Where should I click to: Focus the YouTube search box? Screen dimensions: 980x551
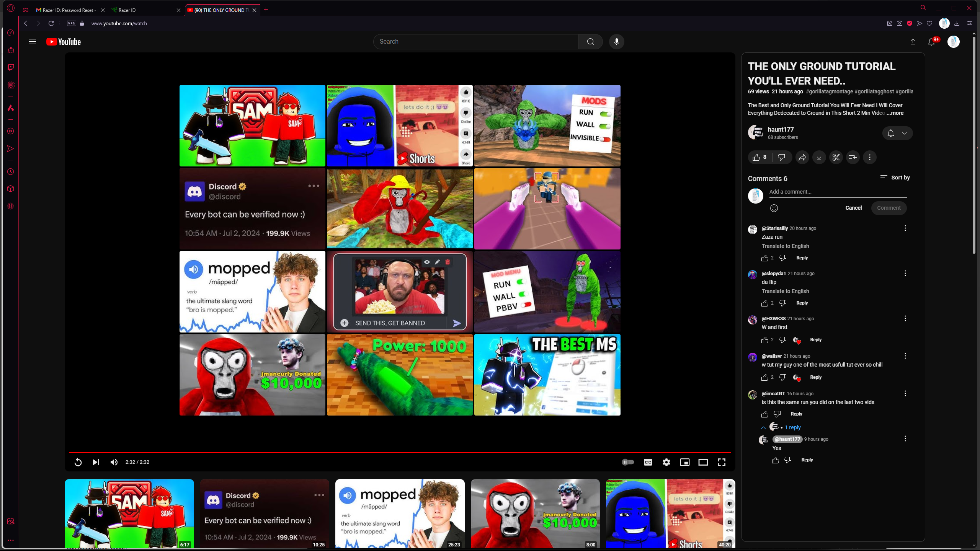click(x=476, y=42)
